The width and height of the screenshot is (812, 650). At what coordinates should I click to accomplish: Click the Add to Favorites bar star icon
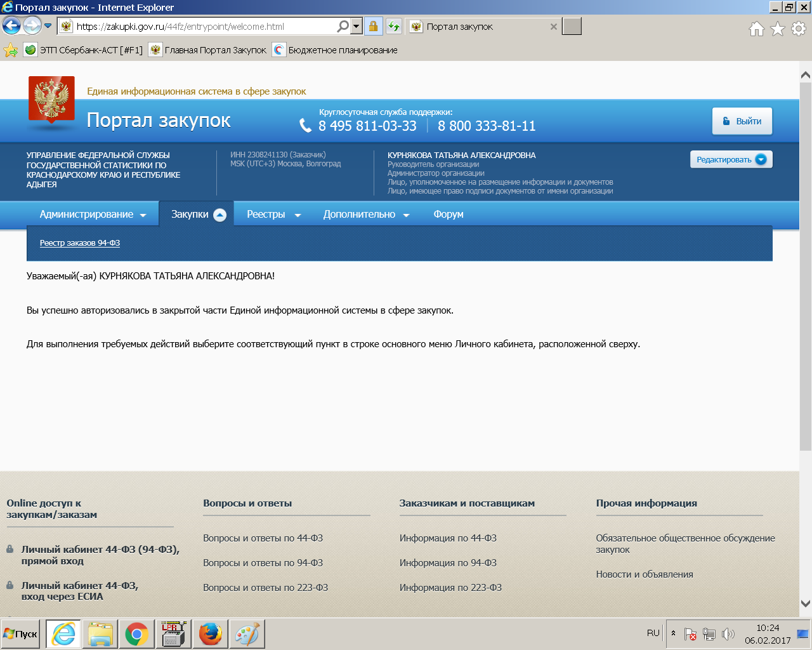tap(11, 50)
